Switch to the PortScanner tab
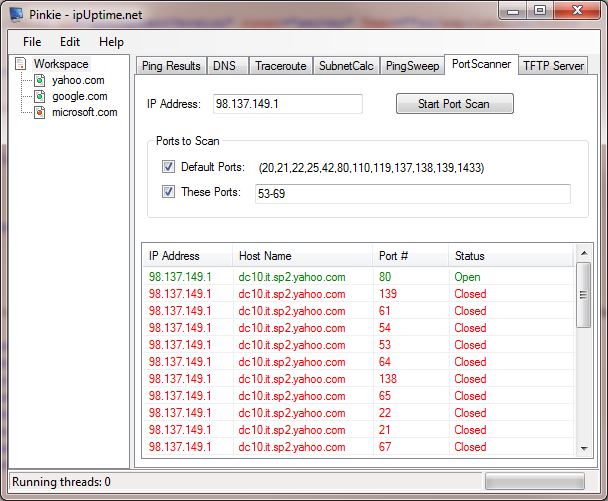Viewport: 608px width, 501px height. point(482,64)
